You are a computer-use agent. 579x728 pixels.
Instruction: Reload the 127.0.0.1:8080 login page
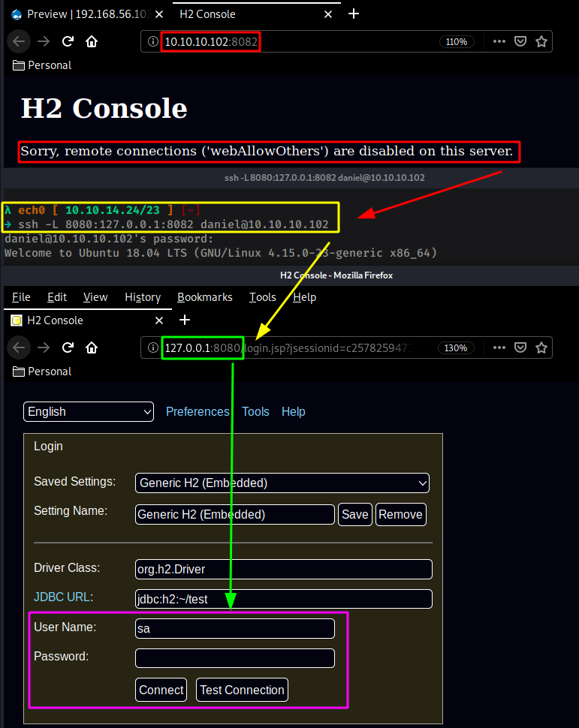click(x=68, y=347)
